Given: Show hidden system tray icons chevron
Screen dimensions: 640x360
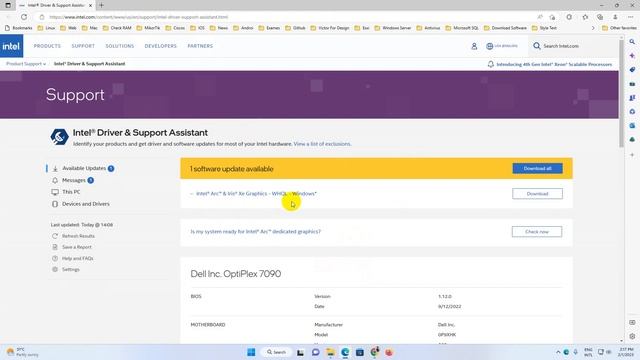Looking at the screenshot, I should point(558,352).
